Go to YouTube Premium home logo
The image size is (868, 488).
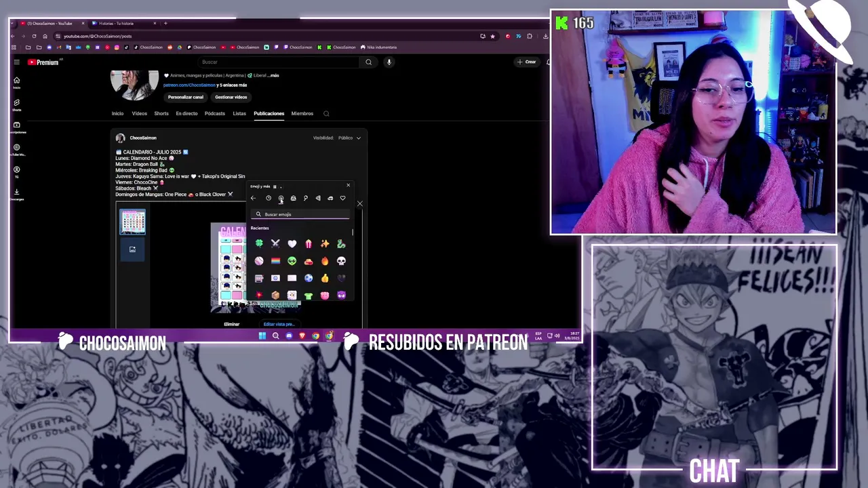[43, 62]
